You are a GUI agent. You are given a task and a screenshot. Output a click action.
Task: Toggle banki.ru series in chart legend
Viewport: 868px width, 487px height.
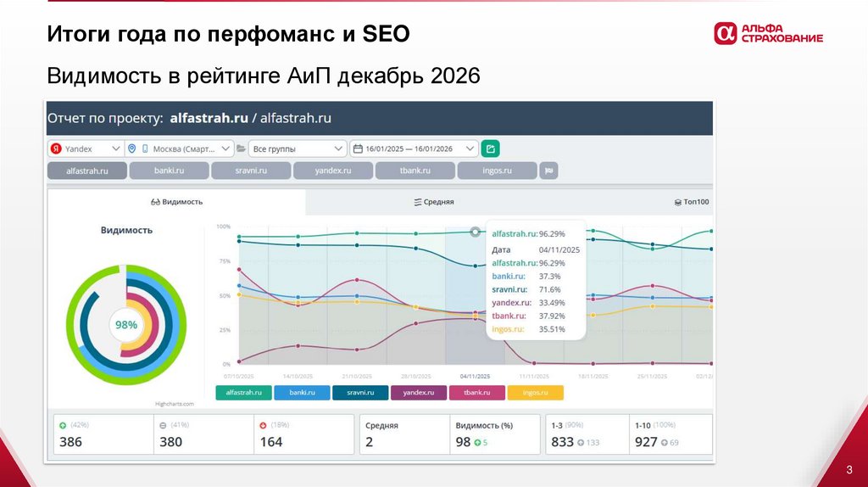coord(303,392)
